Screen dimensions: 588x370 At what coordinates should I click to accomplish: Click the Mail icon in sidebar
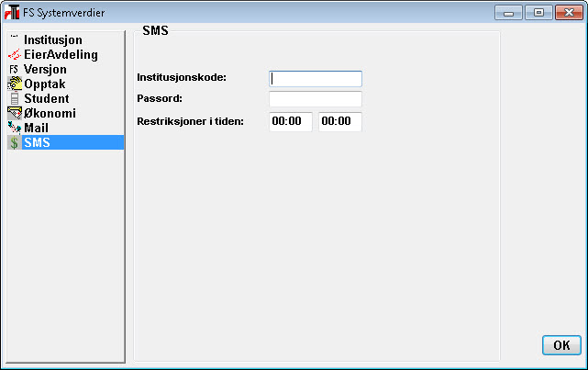click(15, 128)
